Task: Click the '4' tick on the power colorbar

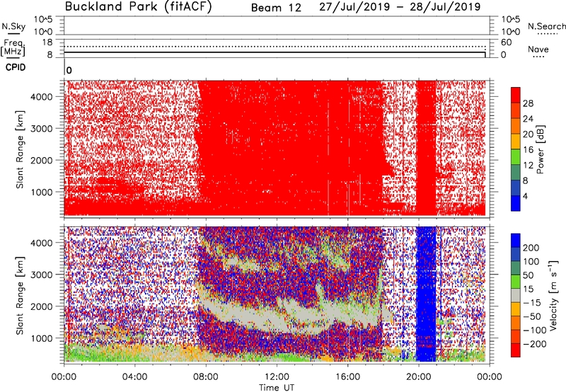Action: tap(525, 196)
